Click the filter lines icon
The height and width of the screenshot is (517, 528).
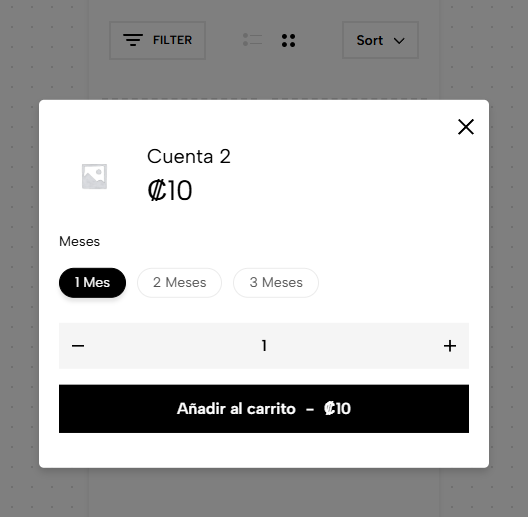point(133,40)
